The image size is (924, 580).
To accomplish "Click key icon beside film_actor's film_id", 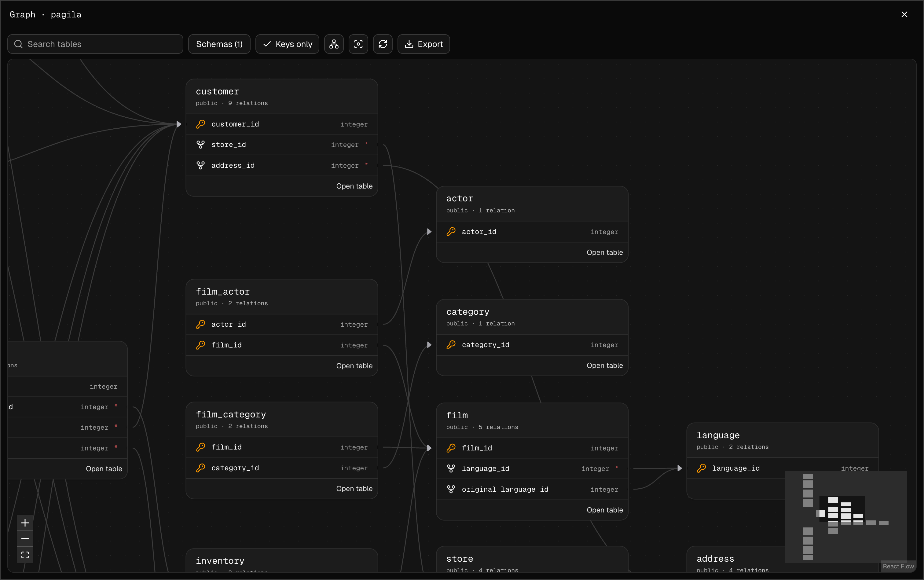I will coord(201,345).
